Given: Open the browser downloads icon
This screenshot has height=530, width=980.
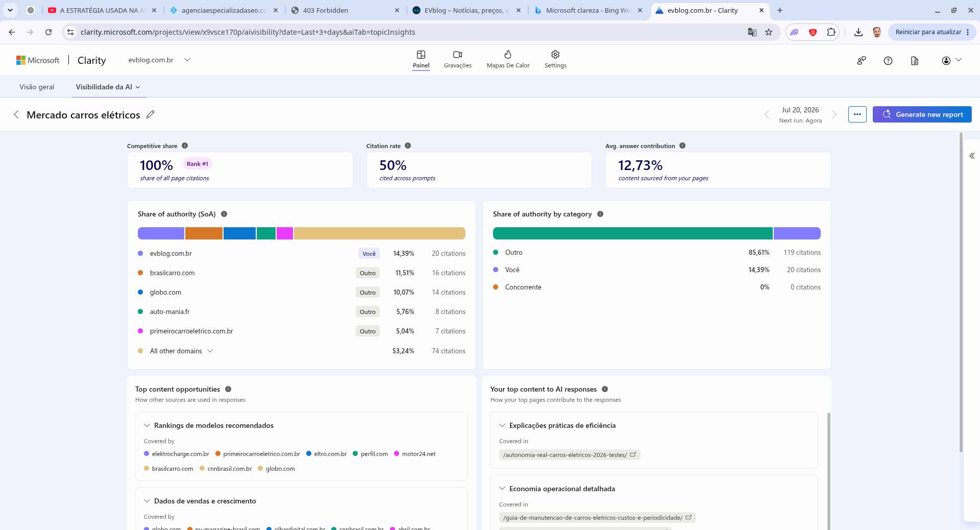Looking at the screenshot, I should click(x=859, y=32).
